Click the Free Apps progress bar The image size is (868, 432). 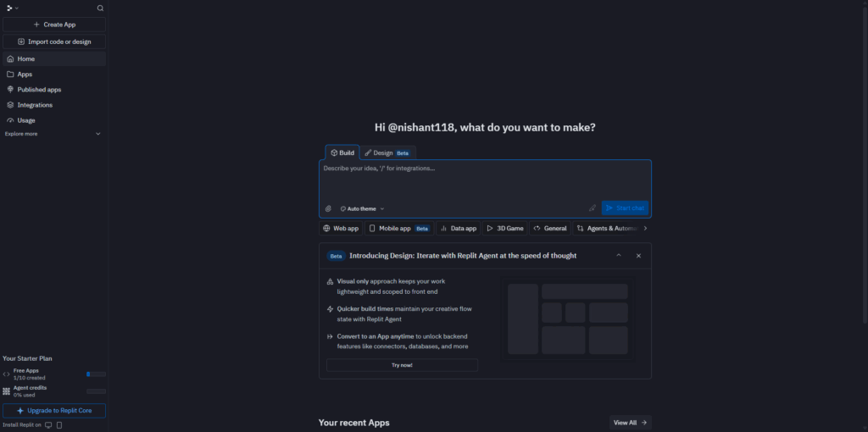[x=96, y=374]
